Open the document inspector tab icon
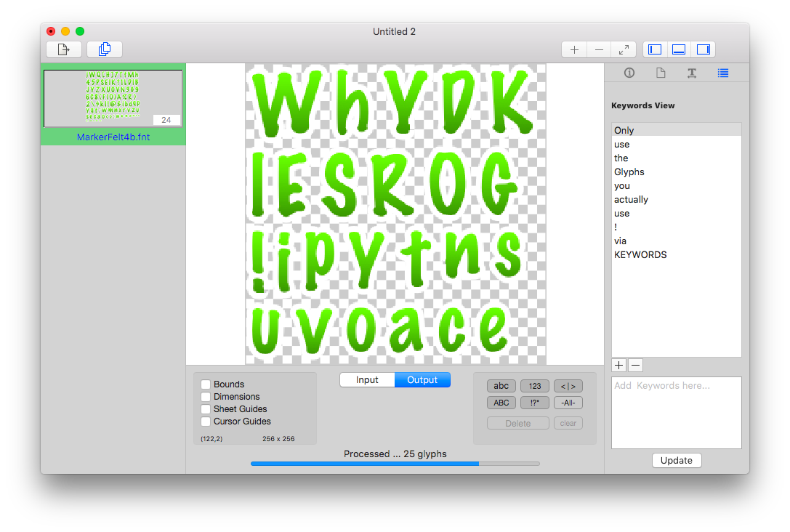The image size is (790, 532). [x=661, y=73]
